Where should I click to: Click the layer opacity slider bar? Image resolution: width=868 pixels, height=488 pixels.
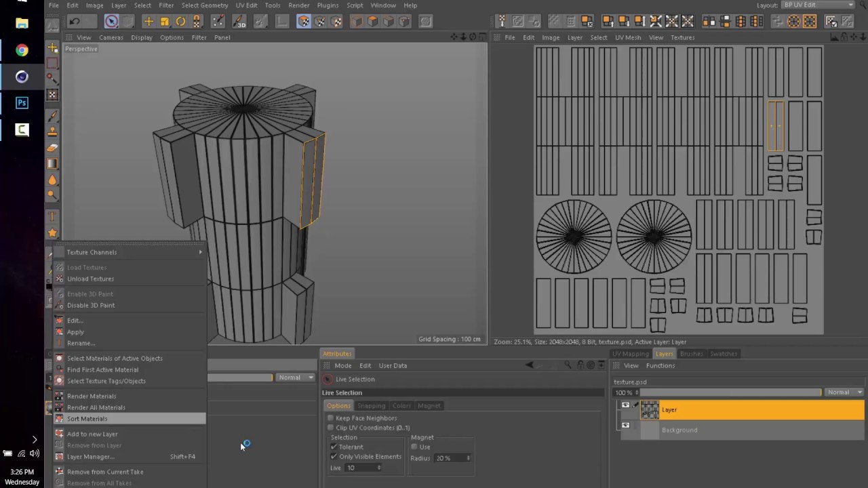pos(730,392)
